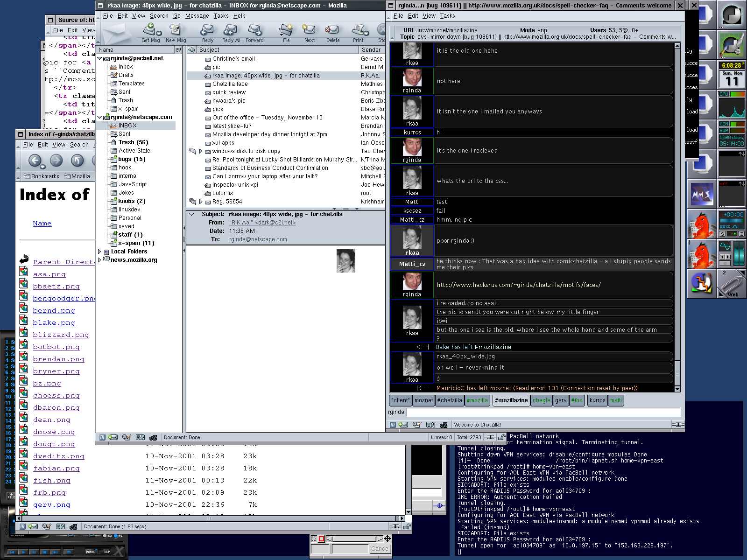Select Trash (56) folder under netscape.com
The height and width of the screenshot is (560, 747).
pyautogui.click(x=133, y=142)
